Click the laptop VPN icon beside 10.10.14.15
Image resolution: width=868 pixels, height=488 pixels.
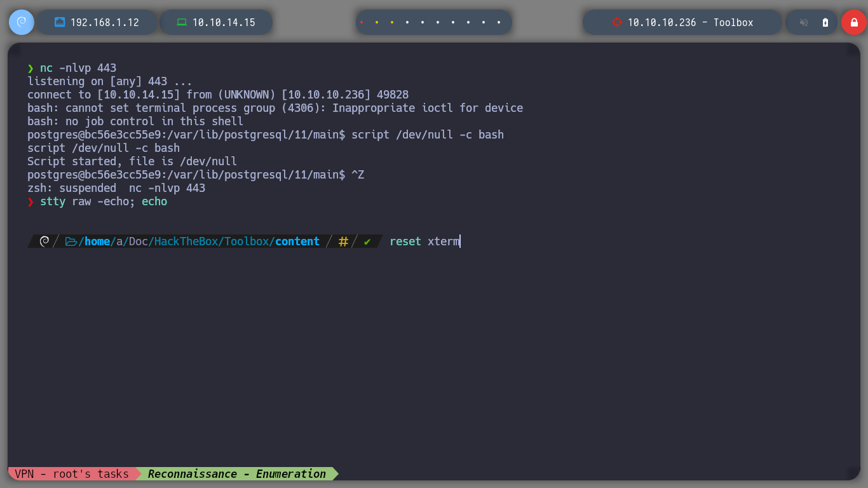coord(182,22)
